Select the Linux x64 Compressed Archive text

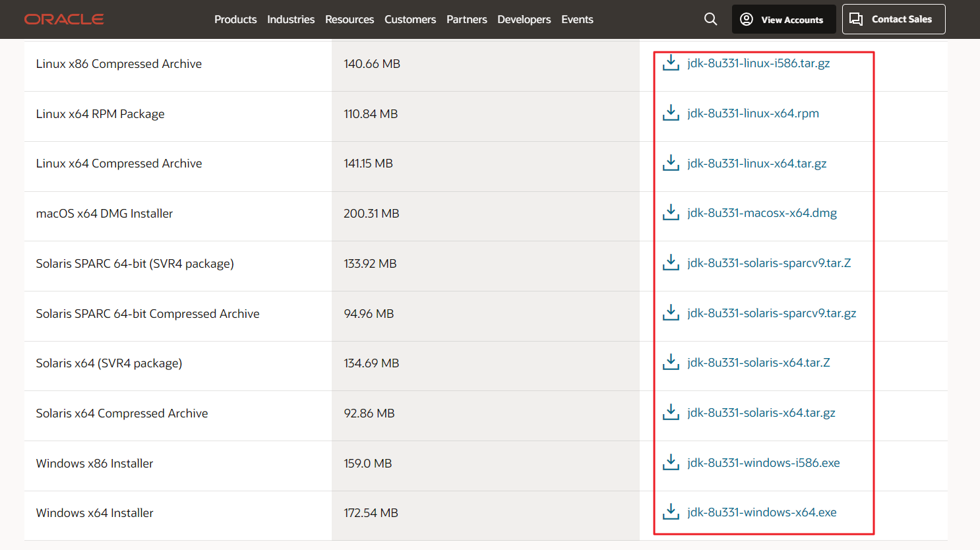[119, 164]
